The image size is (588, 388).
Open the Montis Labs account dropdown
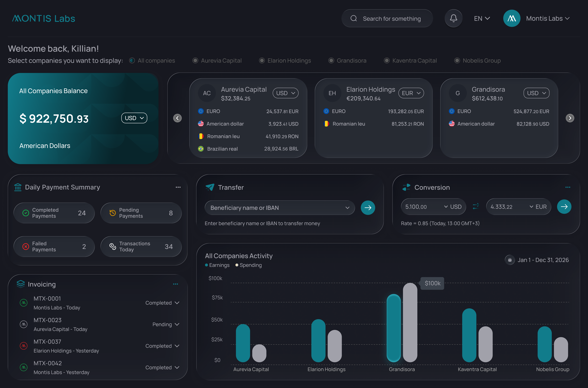(x=548, y=19)
